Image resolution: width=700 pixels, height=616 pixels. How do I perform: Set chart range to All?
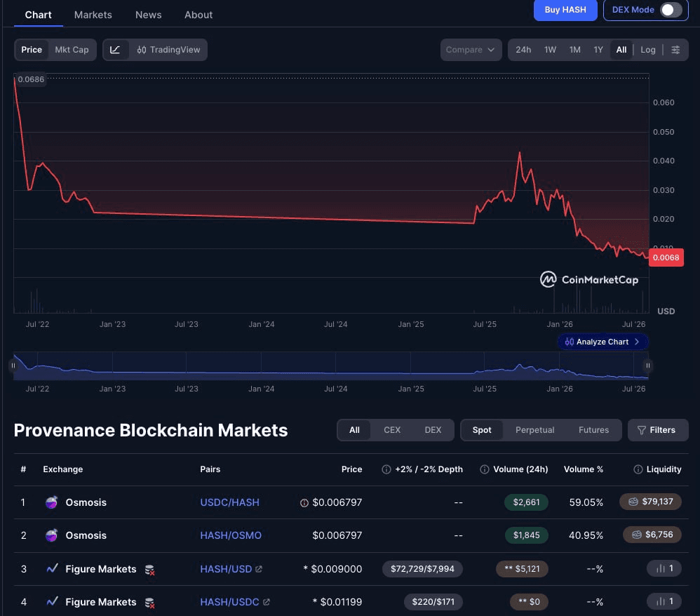[x=621, y=50]
